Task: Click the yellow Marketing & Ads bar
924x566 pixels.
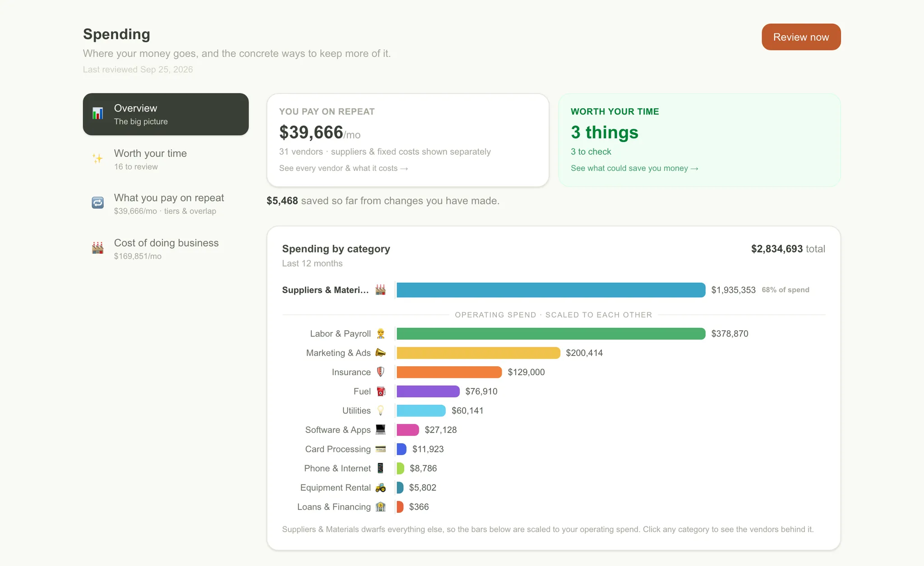Action: [x=478, y=353]
